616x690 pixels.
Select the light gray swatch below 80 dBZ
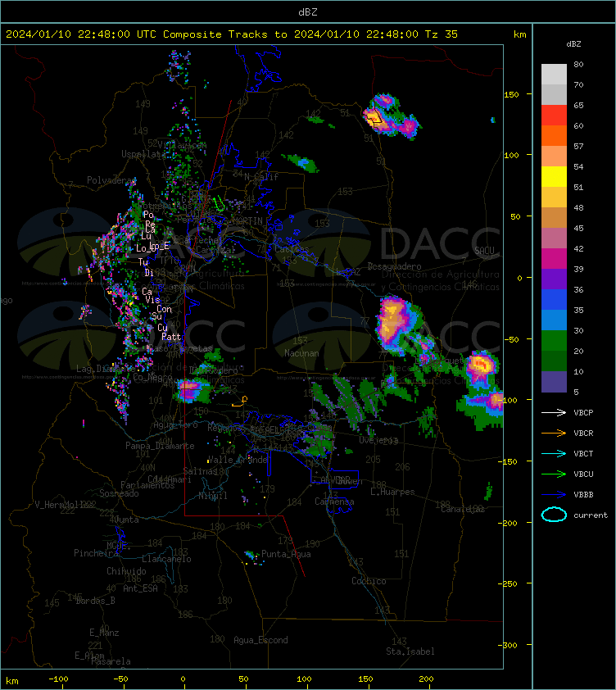click(554, 75)
